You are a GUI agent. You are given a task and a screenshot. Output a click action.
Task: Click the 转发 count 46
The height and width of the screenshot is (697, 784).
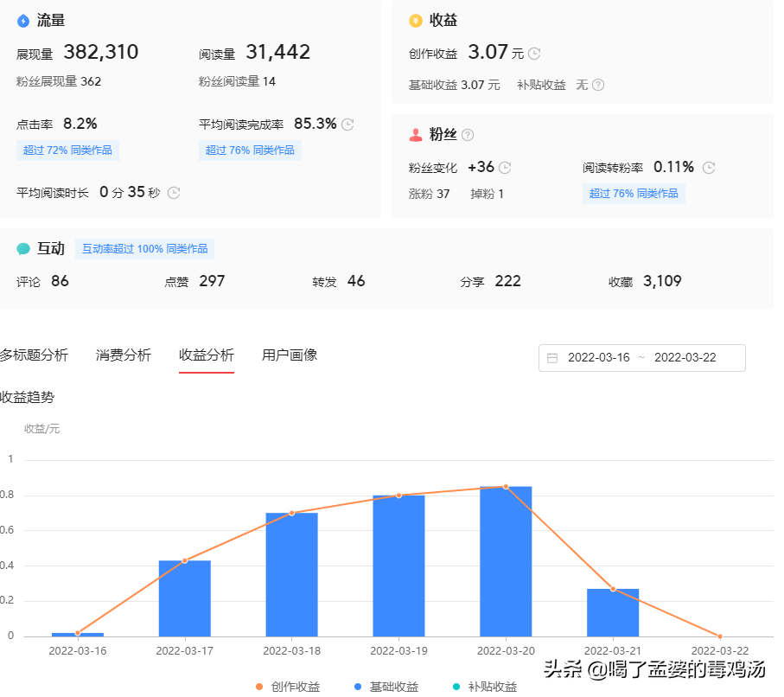356,281
